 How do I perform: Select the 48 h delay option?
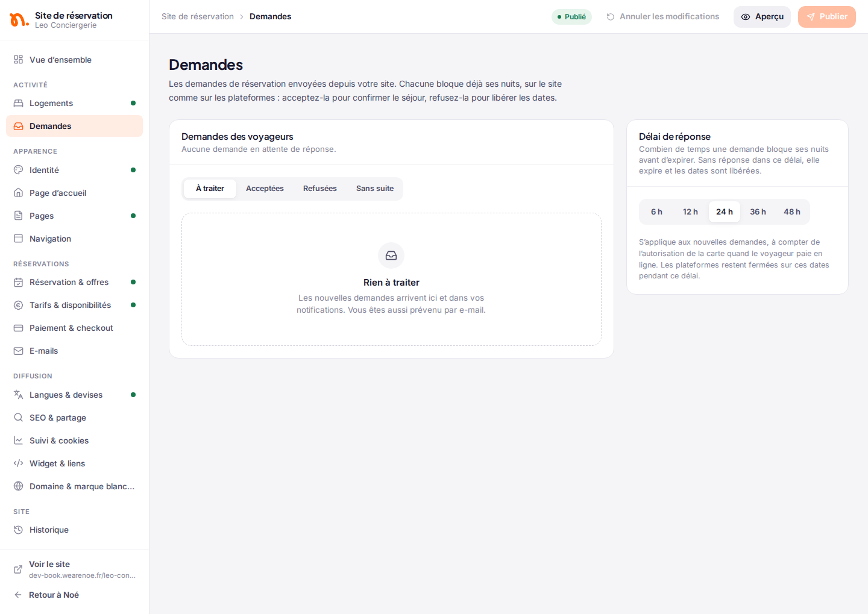[792, 212]
